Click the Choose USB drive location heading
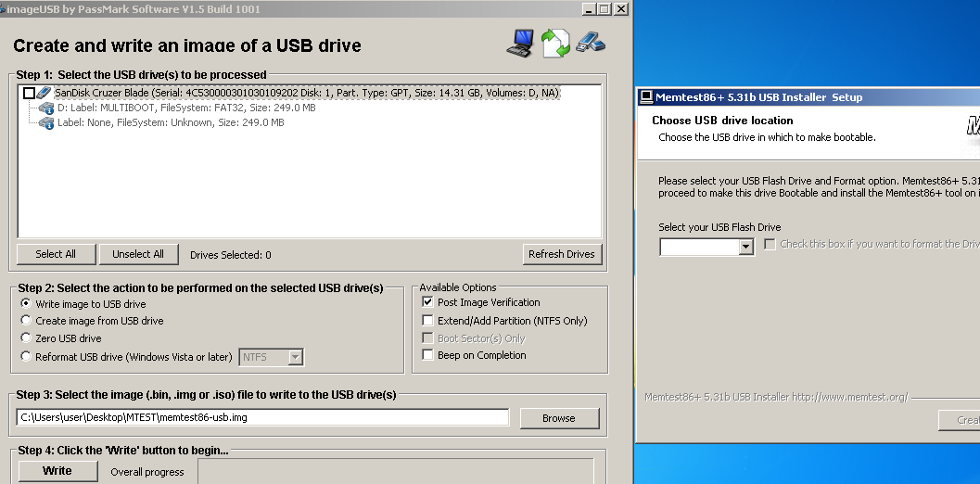 coord(722,121)
